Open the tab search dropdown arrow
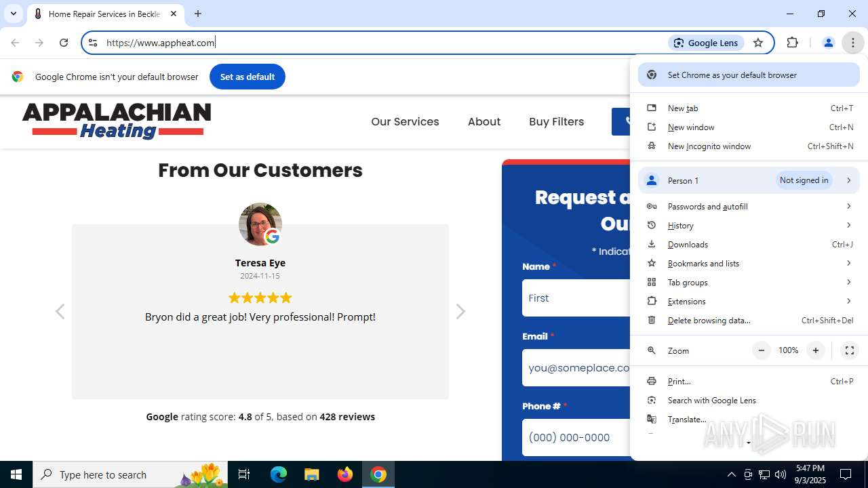Image resolution: width=868 pixels, height=488 pixels. point(13,14)
